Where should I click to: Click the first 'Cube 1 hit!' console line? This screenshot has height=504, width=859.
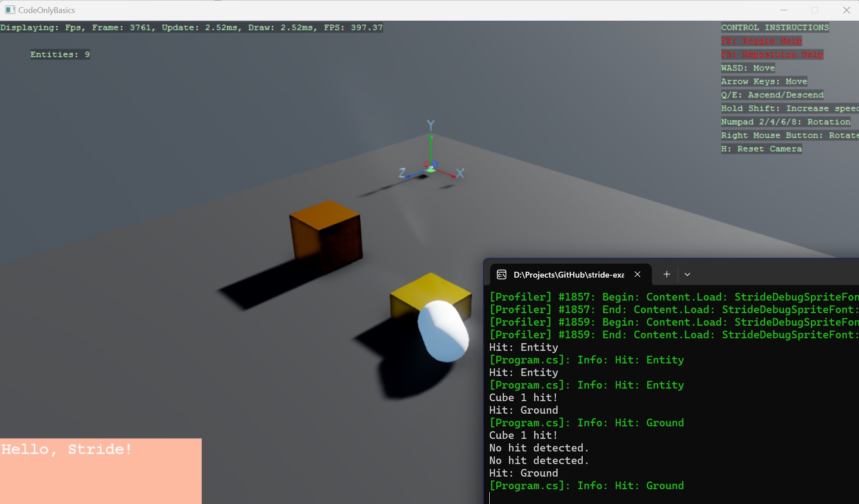tap(523, 398)
